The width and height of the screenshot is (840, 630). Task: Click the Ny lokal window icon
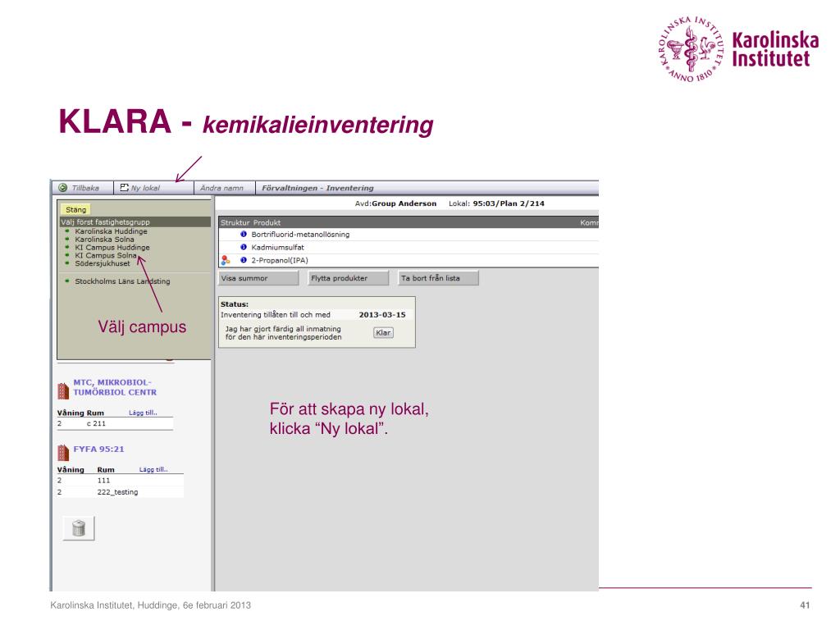click(x=125, y=188)
